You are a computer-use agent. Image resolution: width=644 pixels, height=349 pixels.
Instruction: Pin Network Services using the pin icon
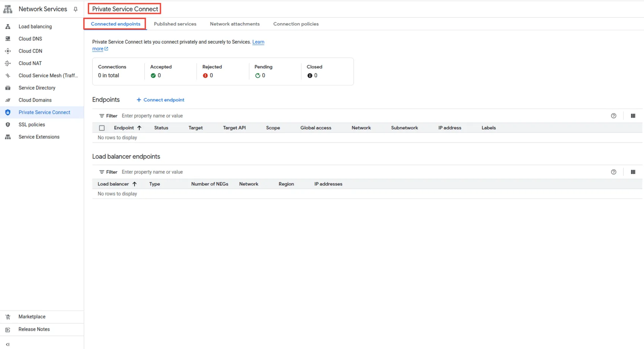pos(75,9)
